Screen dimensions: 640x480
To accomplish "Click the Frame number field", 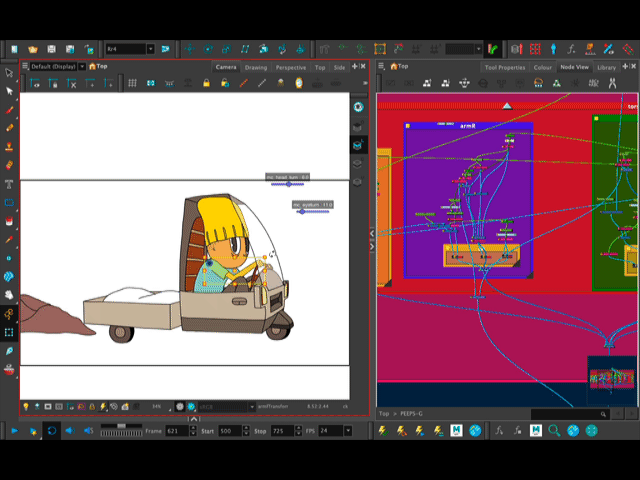I will [177, 430].
